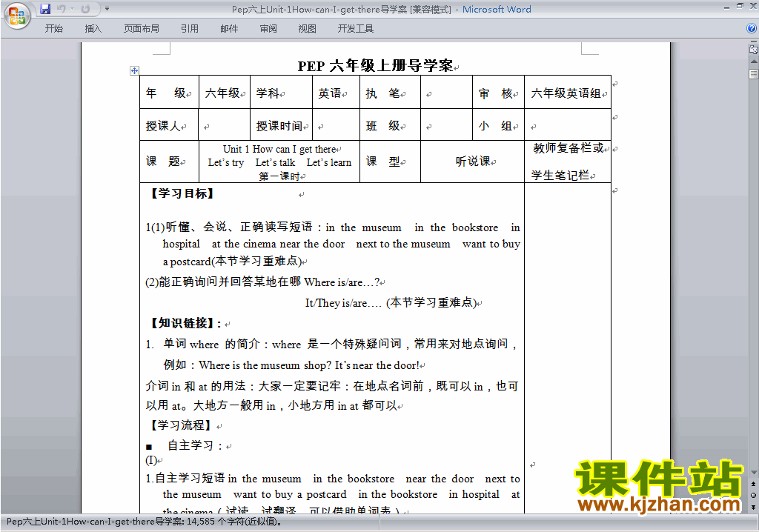Click the empty cell next to 授课人

[x=224, y=125]
